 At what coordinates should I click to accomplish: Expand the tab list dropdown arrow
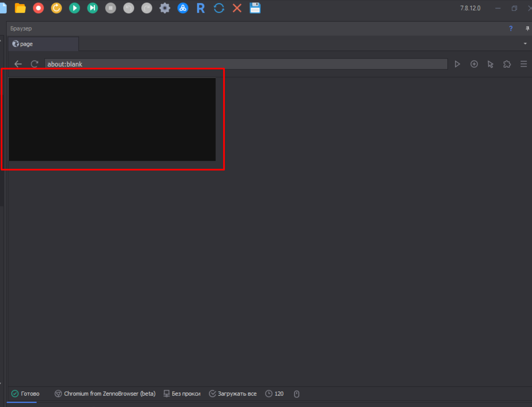click(x=525, y=44)
